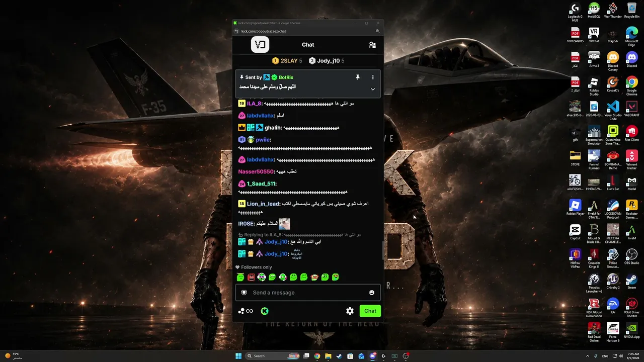Open Roblox Player desktop shortcut
This screenshot has width=644, height=362.
click(x=575, y=208)
